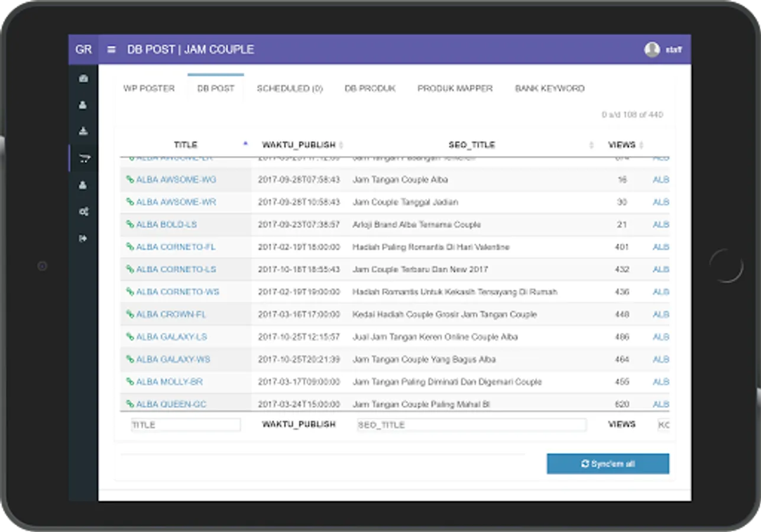The height and width of the screenshot is (532, 761).
Task: Open the PRODUK MAPPER tab
Action: 455,88
